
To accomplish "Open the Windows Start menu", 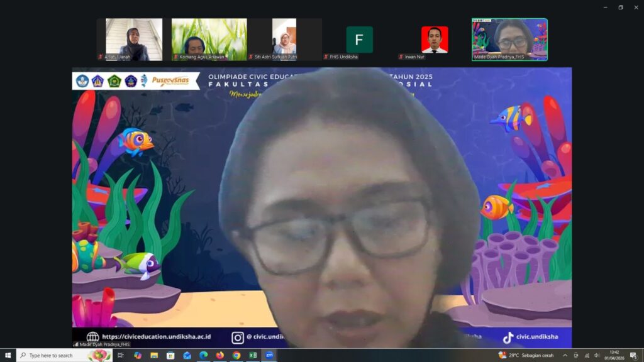I will (8, 355).
